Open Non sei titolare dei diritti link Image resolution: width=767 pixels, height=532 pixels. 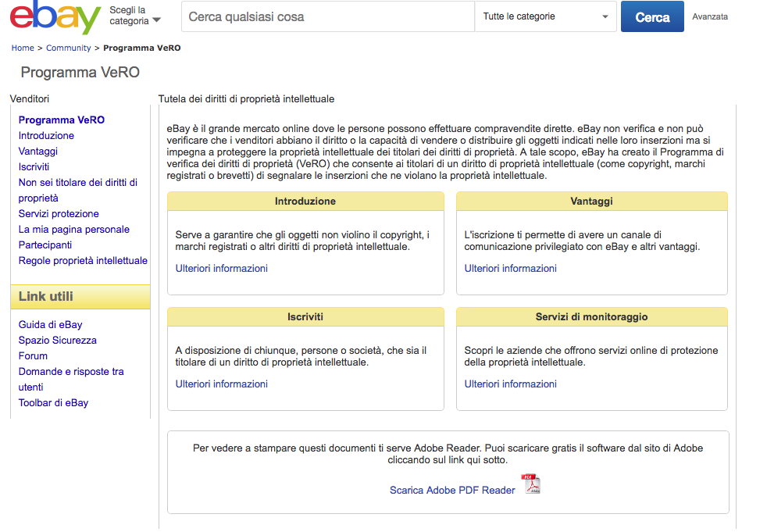pyautogui.click(x=78, y=191)
